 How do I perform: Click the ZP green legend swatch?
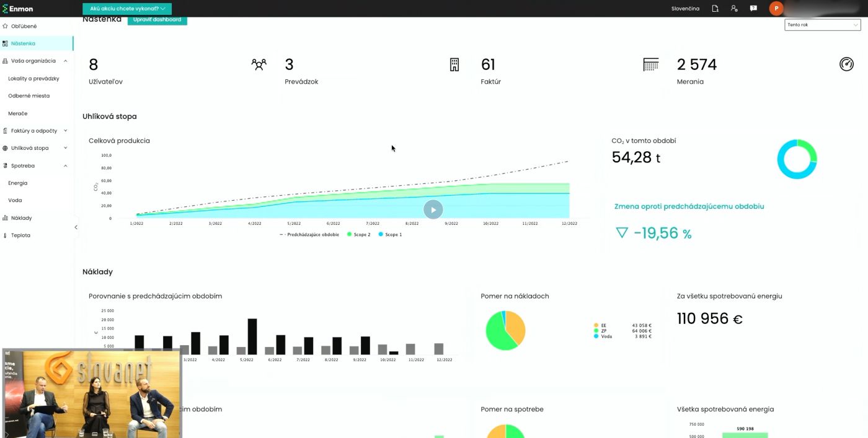[x=596, y=331]
